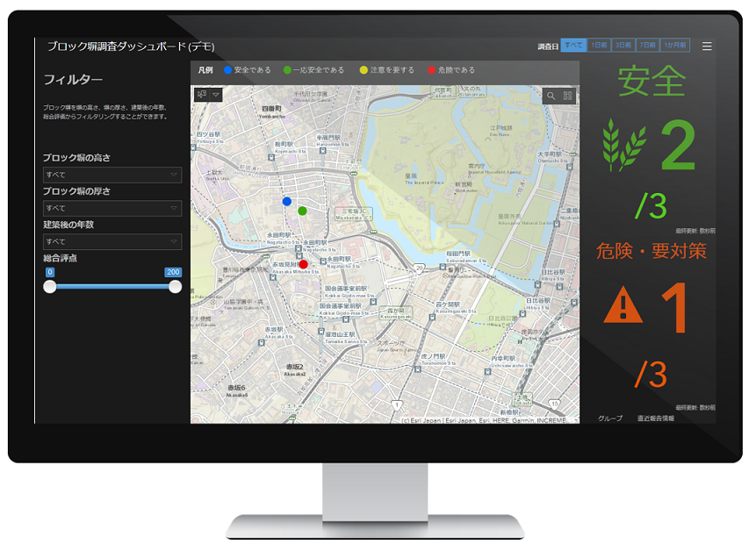This screenshot has width=756, height=551.
Task: Click the 総合評点 slider maximum handle
Action: 175,286
